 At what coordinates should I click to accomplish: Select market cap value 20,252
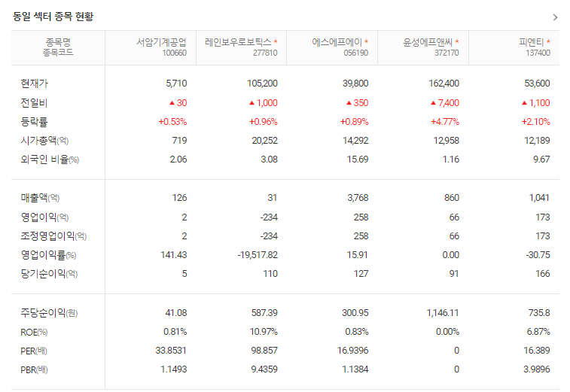coord(264,141)
